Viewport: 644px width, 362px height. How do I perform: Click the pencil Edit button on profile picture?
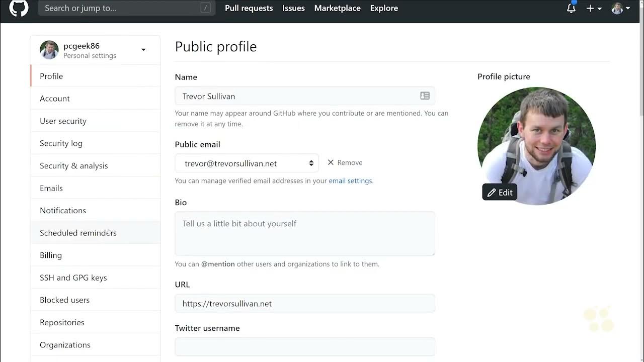point(500,192)
